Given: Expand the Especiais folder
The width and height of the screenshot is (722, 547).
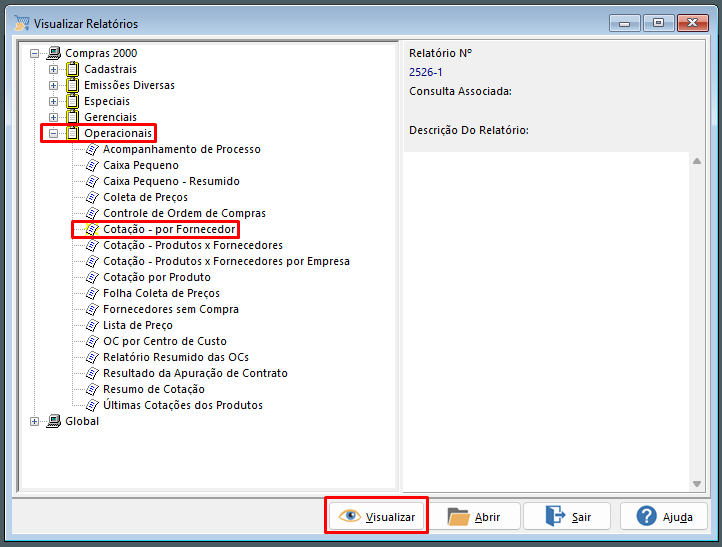Looking at the screenshot, I should pos(53,101).
